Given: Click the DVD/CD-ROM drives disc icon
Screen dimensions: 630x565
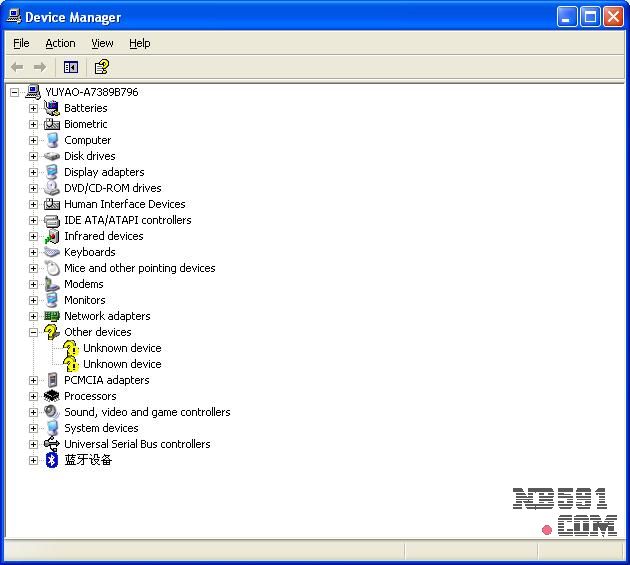Looking at the screenshot, I should click(x=52, y=188).
